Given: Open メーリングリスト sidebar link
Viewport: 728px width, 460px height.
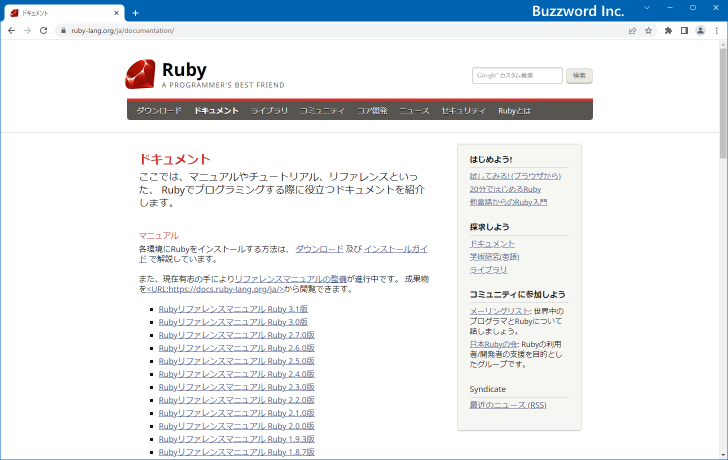Looking at the screenshot, I should (500, 311).
